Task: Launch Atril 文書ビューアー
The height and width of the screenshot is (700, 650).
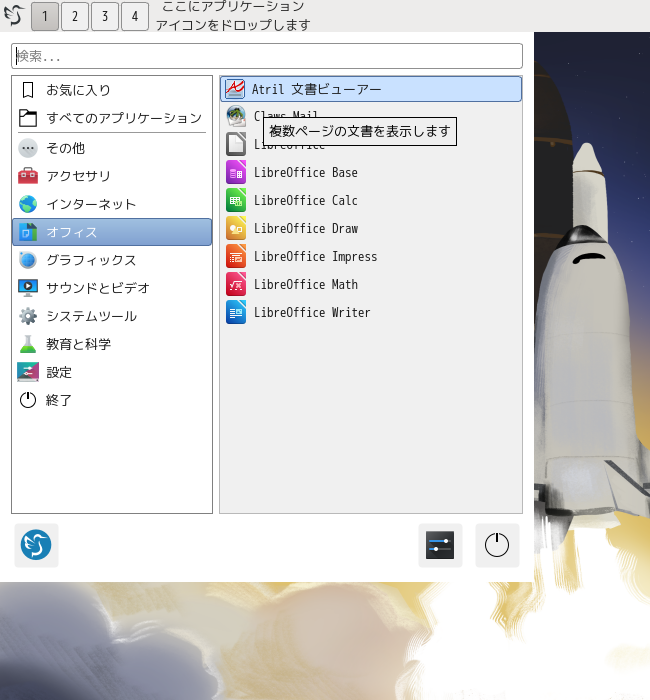Action: 371,89
